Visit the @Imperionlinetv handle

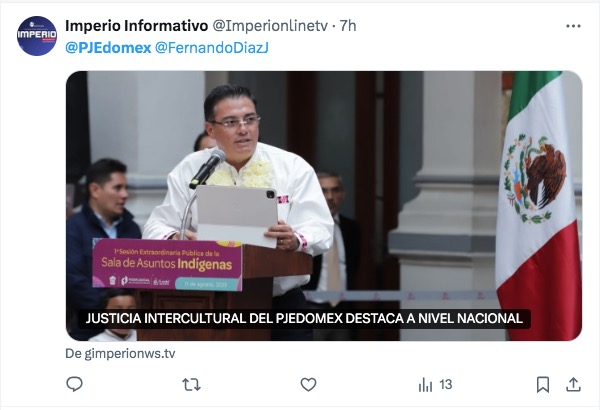(x=270, y=26)
